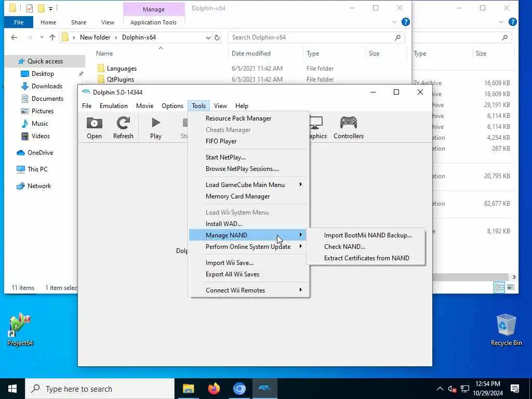The height and width of the screenshot is (399, 532).
Task: Click Windows Start button
Action: (x=12, y=389)
